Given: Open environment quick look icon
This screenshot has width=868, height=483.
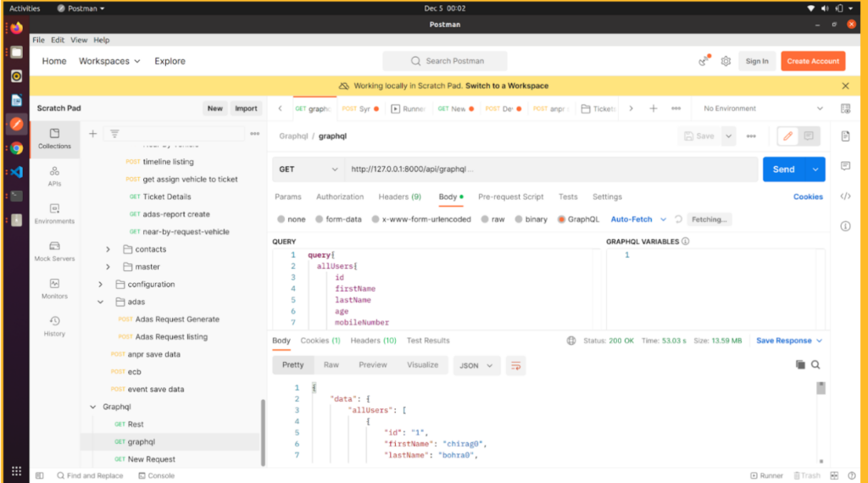Looking at the screenshot, I should coord(845,108).
